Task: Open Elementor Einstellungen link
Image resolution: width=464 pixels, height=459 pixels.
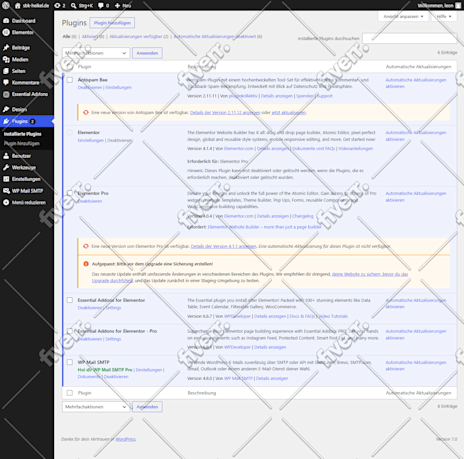Action: coord(91,140)
